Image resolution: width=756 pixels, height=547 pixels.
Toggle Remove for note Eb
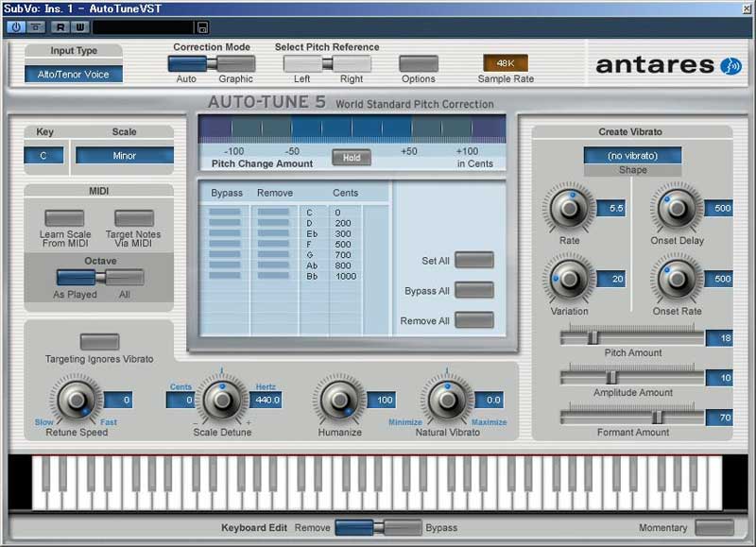273,233
